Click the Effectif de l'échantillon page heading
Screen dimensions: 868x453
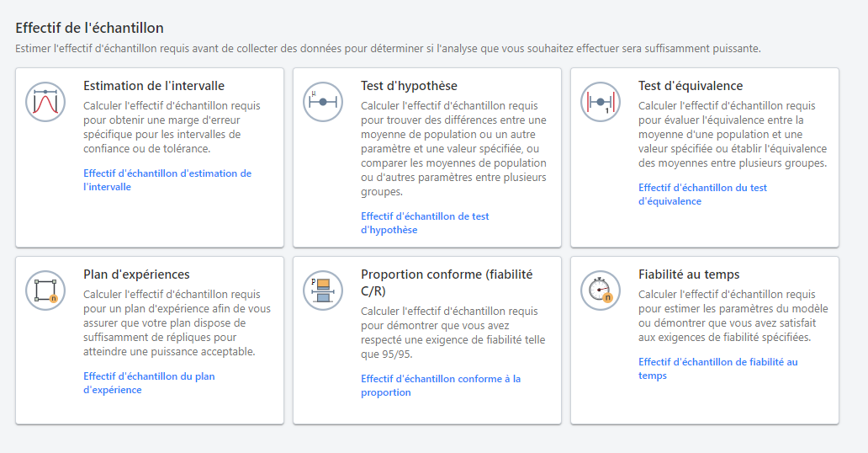tap(89, 29)
